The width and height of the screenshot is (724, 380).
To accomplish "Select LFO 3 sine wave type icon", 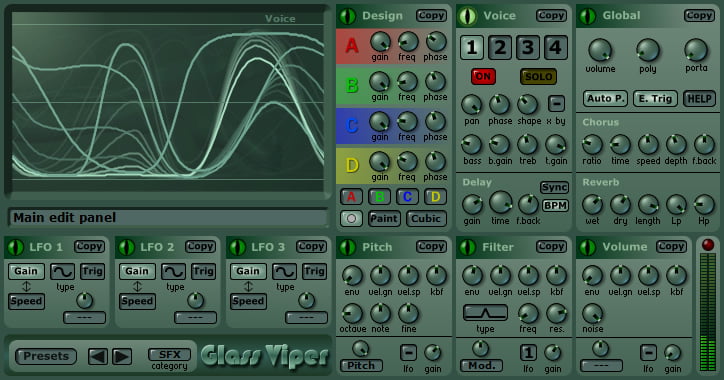I will 284,271.
